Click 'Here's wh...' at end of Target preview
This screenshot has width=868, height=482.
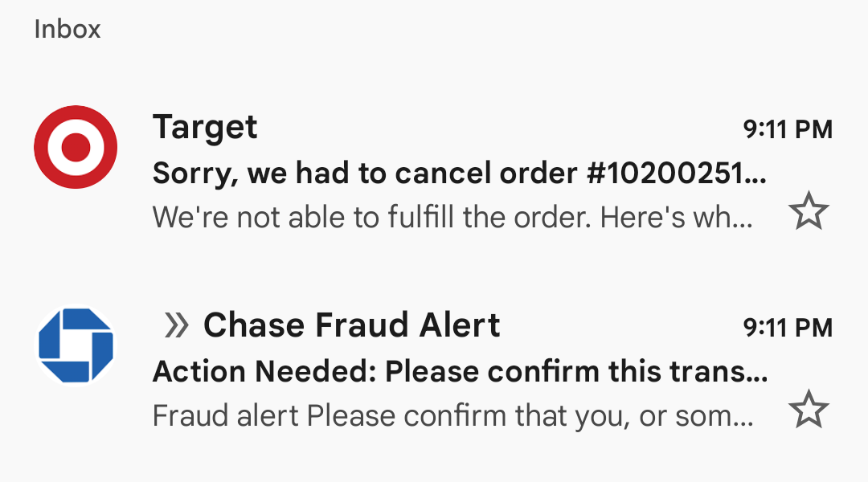click(677, 216)
